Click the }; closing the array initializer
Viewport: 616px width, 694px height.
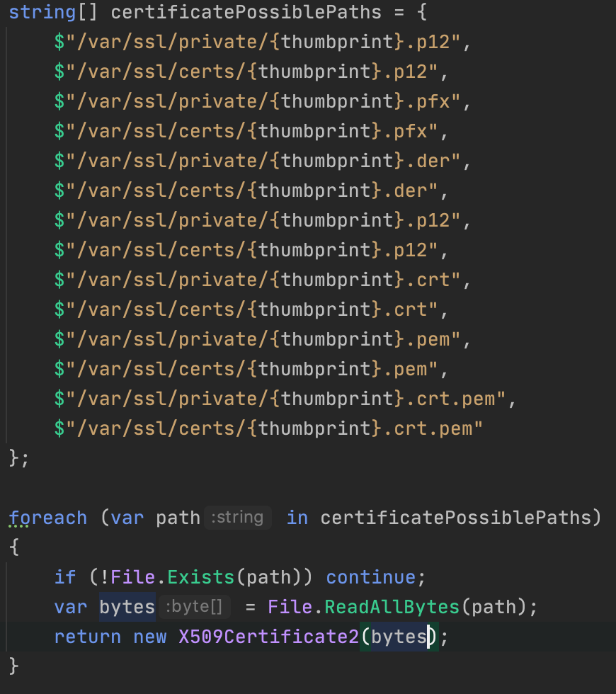click(x=18, y=458)
